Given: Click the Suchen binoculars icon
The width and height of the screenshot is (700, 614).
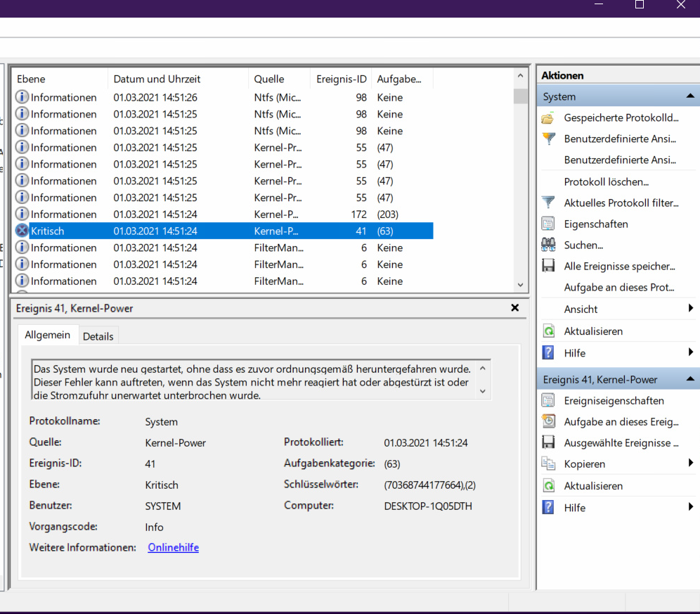Looking at the screenshot, I should [x=547, y=245].
